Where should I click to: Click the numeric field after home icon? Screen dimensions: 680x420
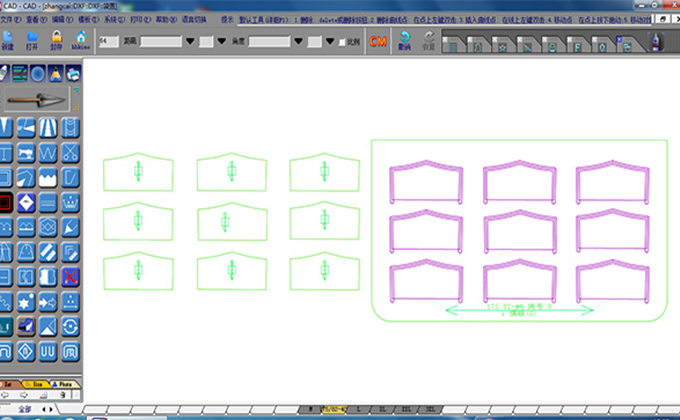(x=108, y=41)
